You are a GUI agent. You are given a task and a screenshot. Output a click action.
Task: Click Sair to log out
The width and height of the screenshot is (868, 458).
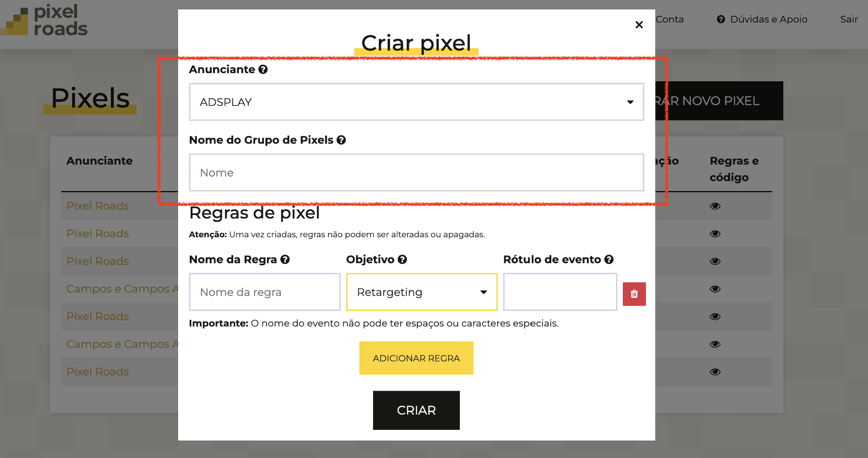point(849,19)
